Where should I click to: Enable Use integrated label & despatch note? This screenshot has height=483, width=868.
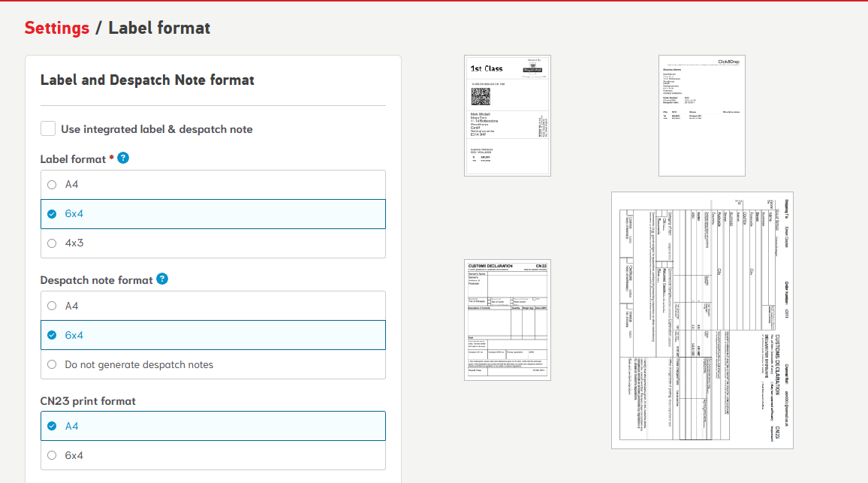(x=48, y=129)
